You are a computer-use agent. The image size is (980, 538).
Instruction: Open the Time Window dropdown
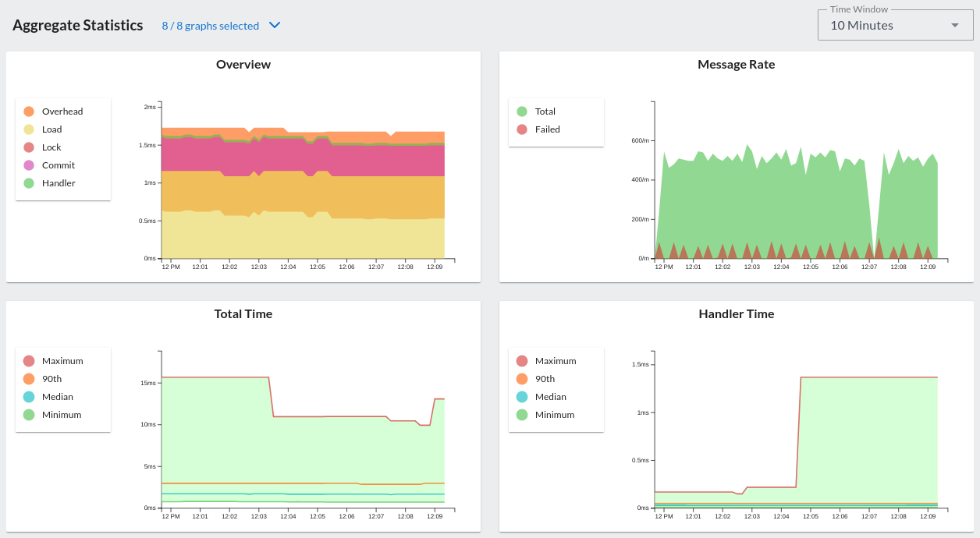[895, 25]
